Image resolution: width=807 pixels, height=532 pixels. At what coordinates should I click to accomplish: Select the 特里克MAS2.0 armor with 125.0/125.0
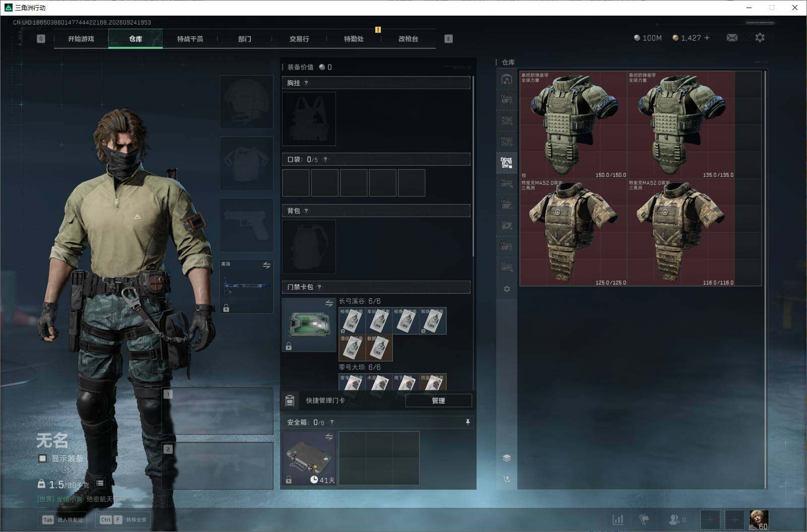coord(574,232)
